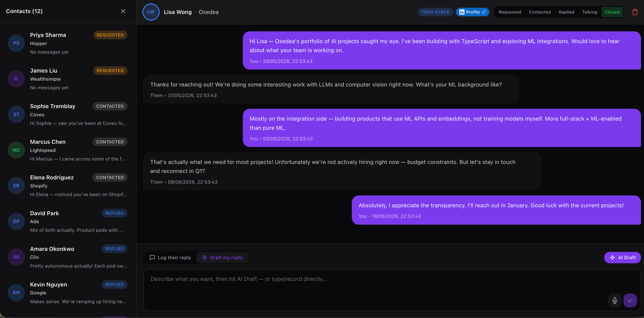Click the Lightspeed company label
The height and width of the screenshot is (318, 644).
43,150
